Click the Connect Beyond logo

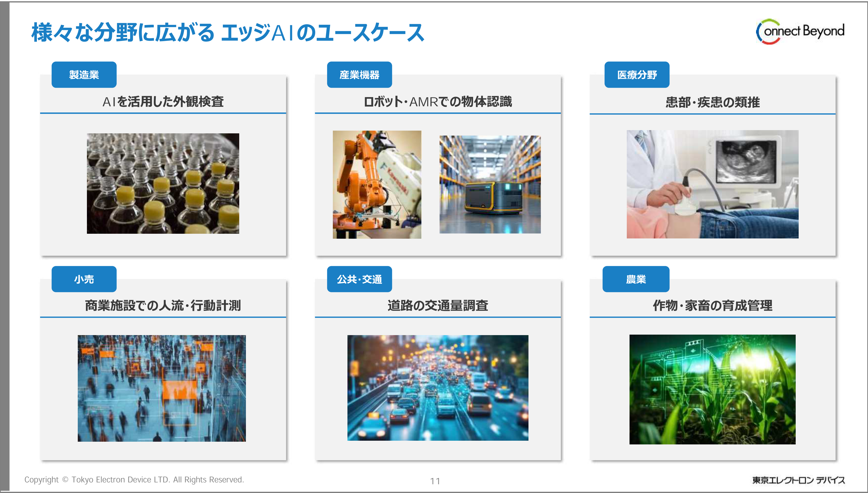pyautogui.click(x=800, y=31)
